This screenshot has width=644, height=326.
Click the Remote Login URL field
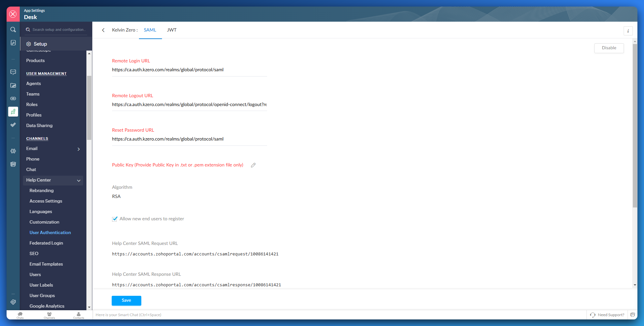(x=189, y=70)
